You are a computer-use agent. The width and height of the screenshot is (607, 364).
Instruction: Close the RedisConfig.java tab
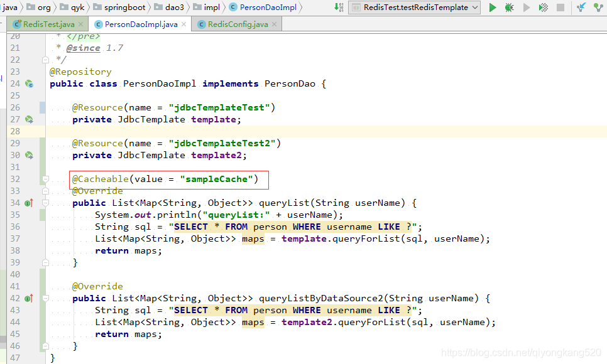274,24
